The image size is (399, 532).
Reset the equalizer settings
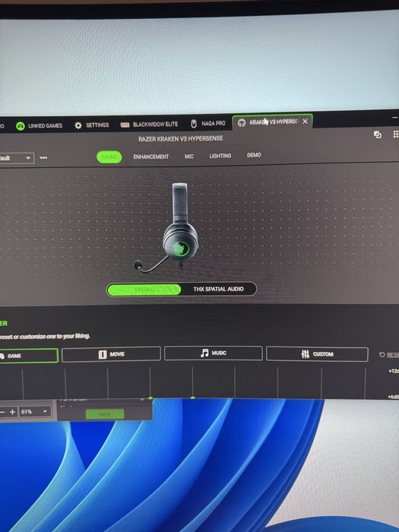389,355
